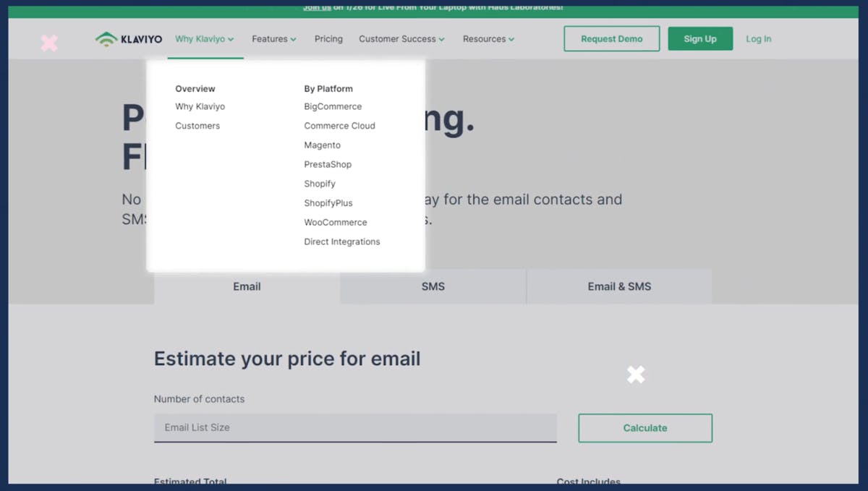Select the Email & SMS tab

619,286
